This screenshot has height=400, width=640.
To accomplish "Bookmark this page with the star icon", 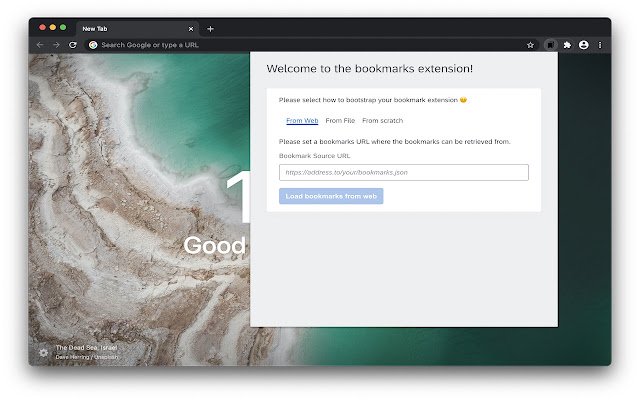I will pos(530,45).
